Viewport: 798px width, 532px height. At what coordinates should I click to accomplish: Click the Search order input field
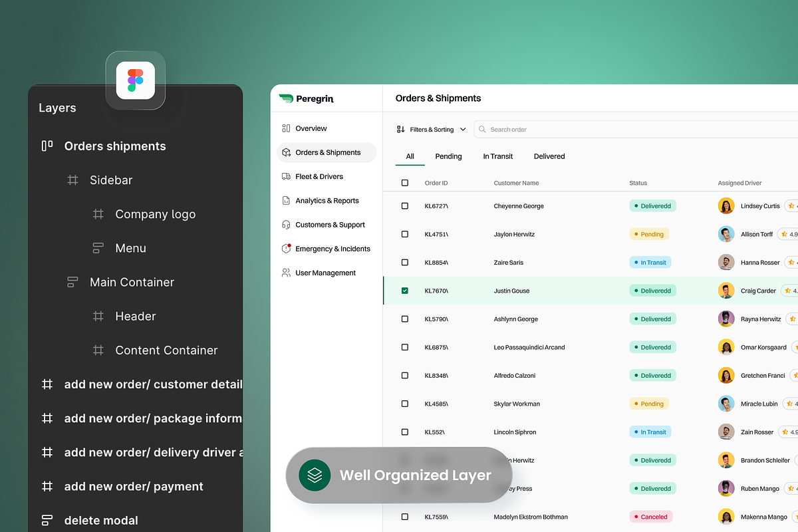point(636,129)
